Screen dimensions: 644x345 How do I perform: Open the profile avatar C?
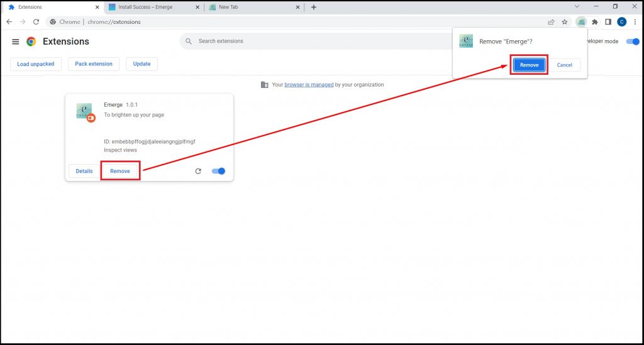click(622, 22)
